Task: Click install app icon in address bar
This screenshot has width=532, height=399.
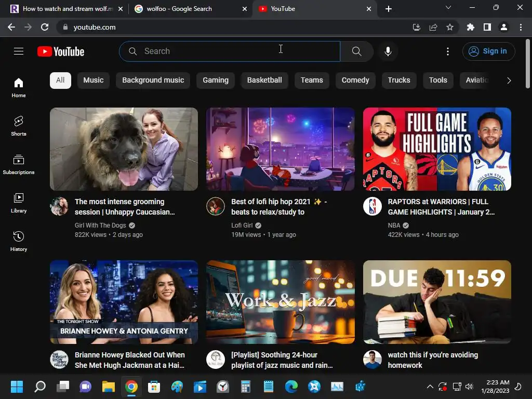Action: [417, 27]
